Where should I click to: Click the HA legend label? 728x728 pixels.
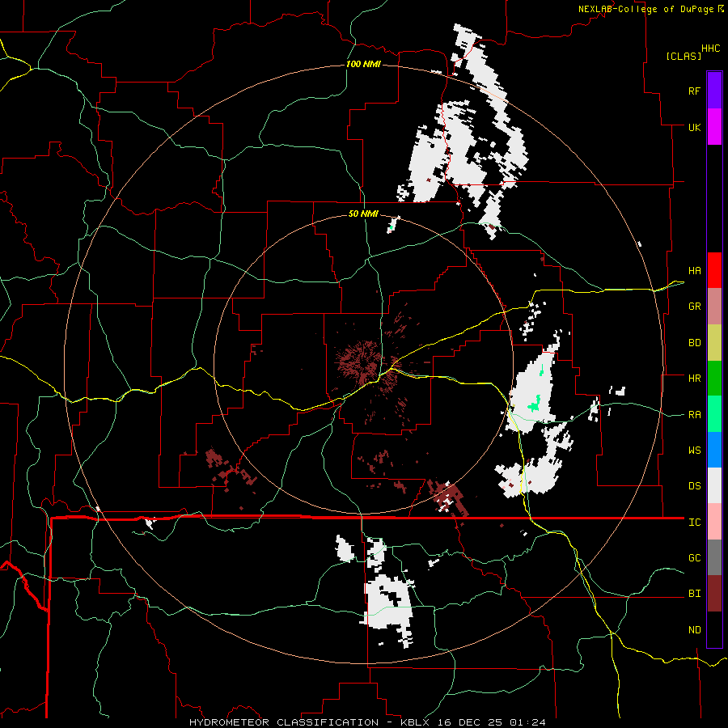694,270
